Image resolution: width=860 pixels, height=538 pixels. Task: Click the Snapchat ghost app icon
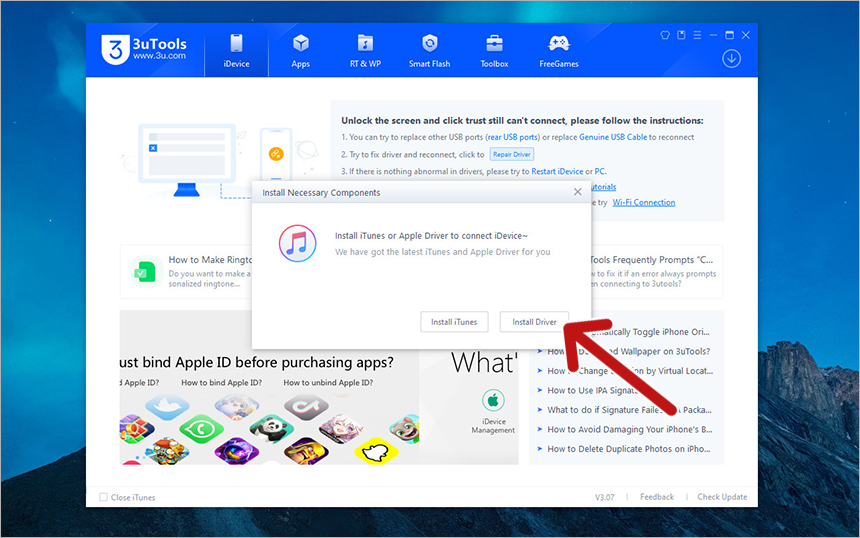pos(376,452)
